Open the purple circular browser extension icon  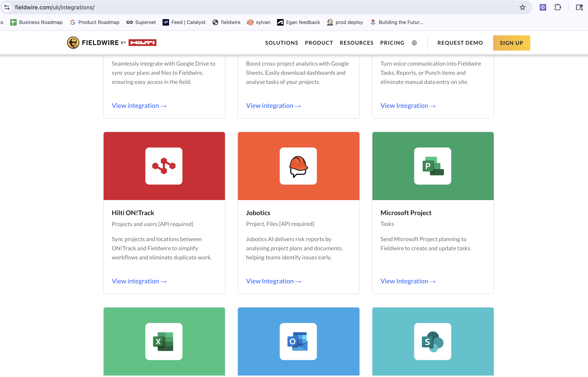pyautogui.click(x=543, y=7)
